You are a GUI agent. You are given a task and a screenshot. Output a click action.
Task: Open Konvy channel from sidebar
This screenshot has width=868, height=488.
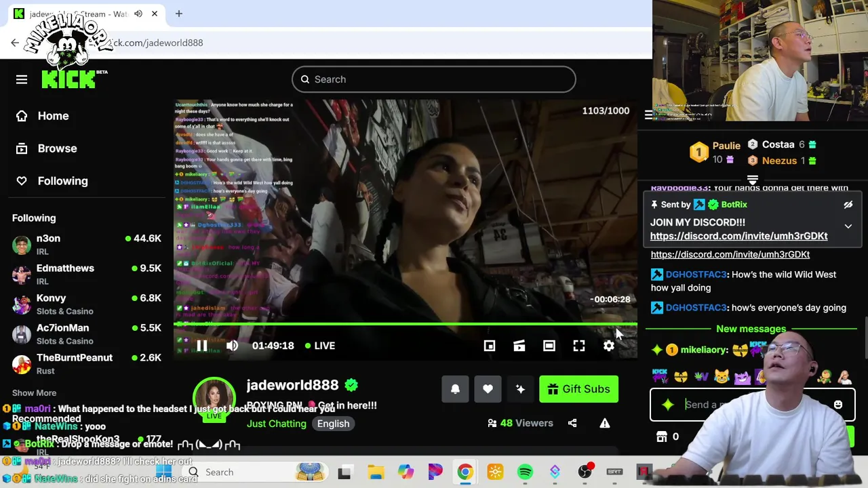pyautogui.click(x=87, y=304)
